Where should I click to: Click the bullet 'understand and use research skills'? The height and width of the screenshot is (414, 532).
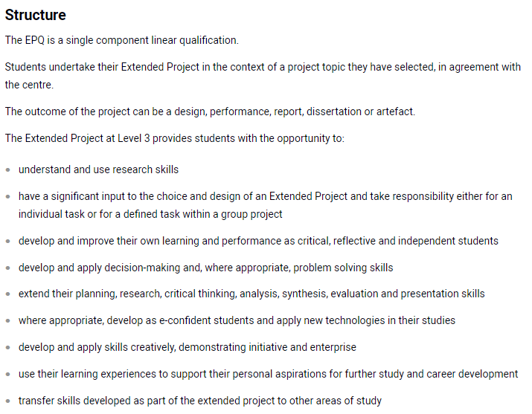click(x=98, y=169)
